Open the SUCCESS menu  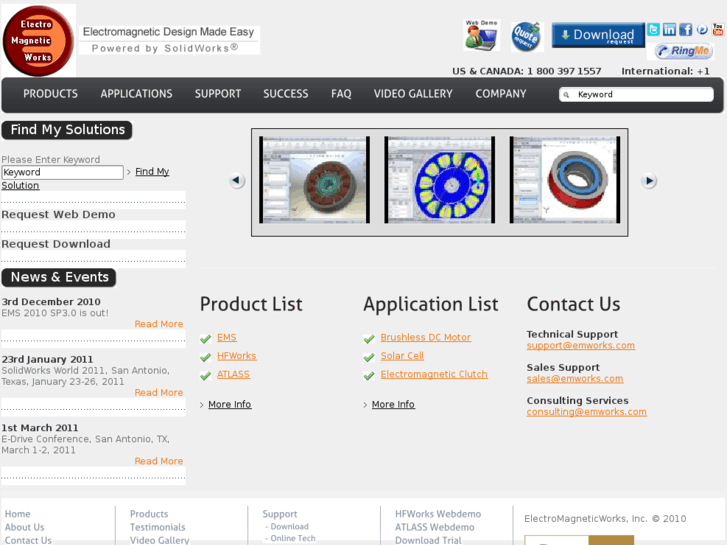pos(286,94)
